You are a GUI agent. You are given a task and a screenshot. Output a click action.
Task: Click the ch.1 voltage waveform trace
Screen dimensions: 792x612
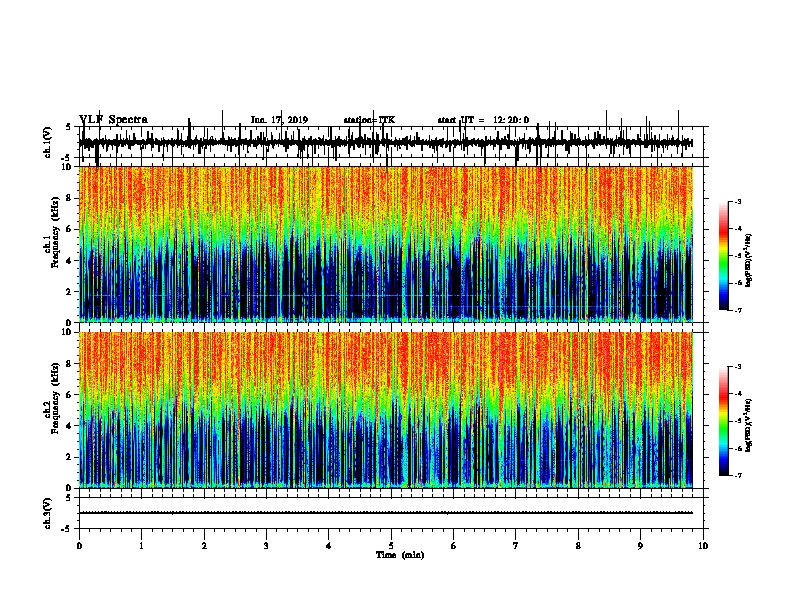386,143
